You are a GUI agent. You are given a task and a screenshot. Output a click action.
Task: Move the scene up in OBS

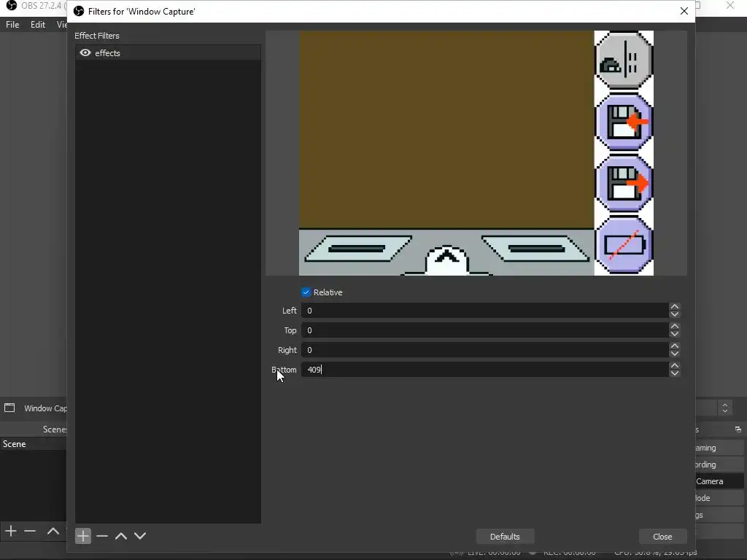click(x=53, y=531)
